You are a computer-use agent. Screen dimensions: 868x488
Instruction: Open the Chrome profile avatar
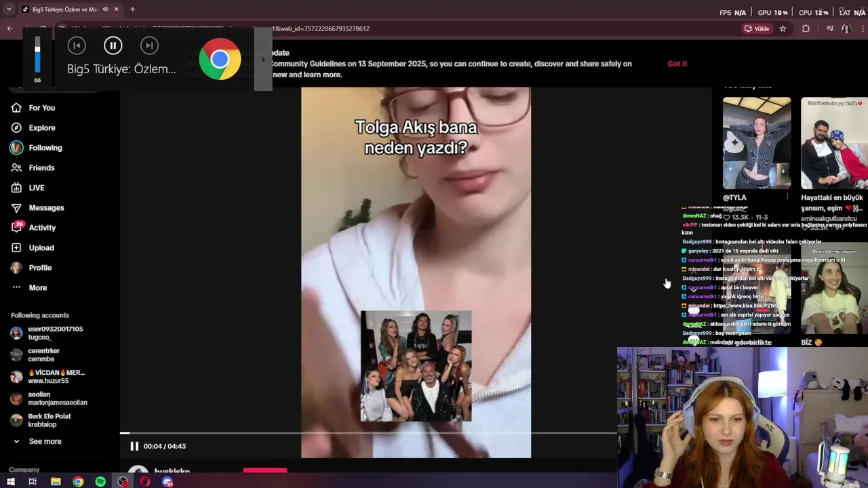click(846, 28)
